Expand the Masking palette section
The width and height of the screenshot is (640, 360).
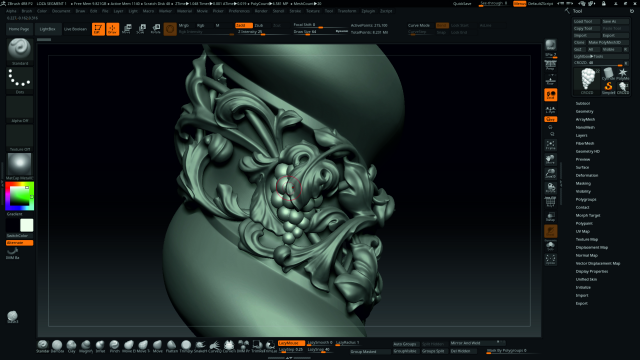pos(583,184)
